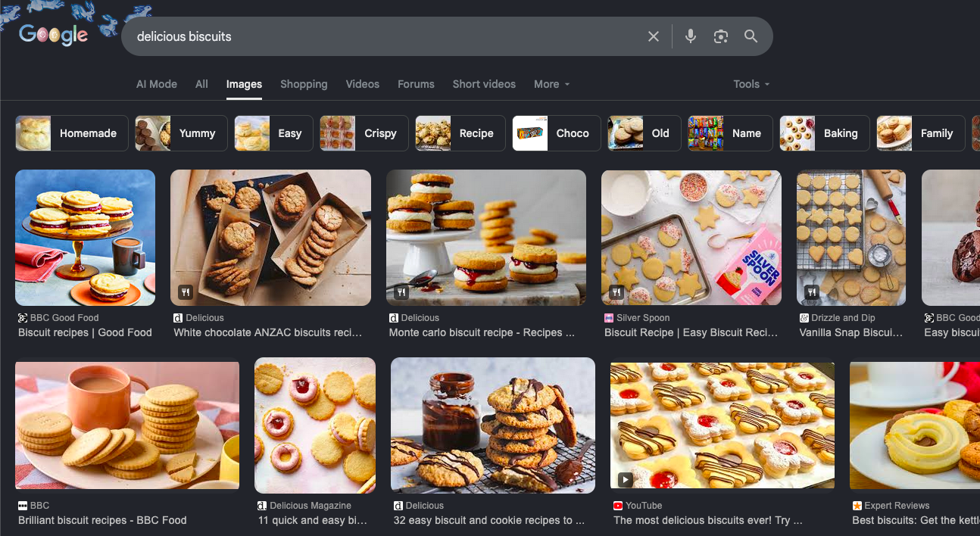
Task: Start voice search with the microphone icon
Action: (x=691, y=36)
